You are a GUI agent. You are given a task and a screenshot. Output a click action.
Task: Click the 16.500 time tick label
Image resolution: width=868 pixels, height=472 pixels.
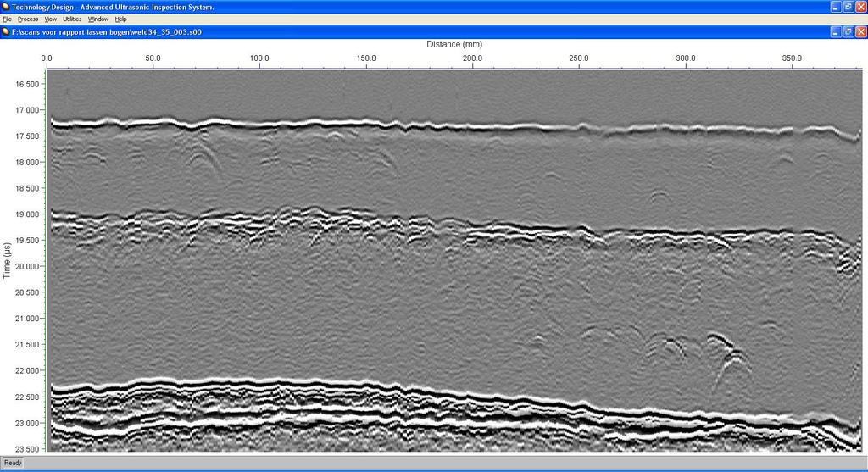pyautogui.click(x=28, y=84)
